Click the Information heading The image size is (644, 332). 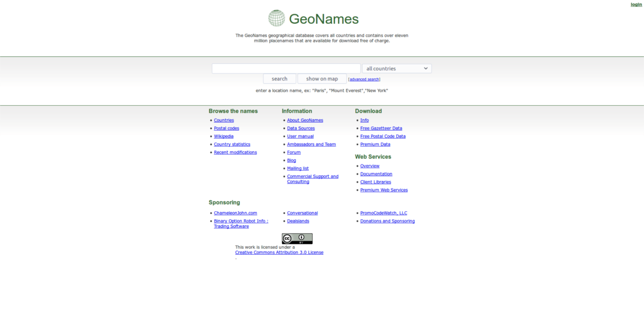click(297, 111)
